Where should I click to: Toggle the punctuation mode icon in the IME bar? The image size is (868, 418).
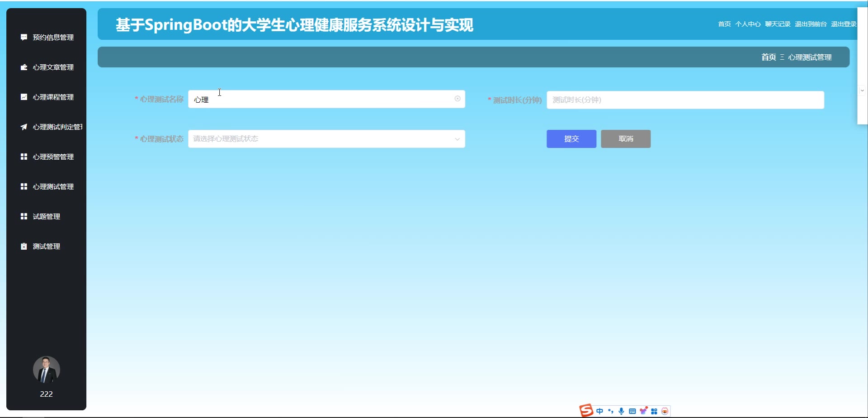pos(611,411)
